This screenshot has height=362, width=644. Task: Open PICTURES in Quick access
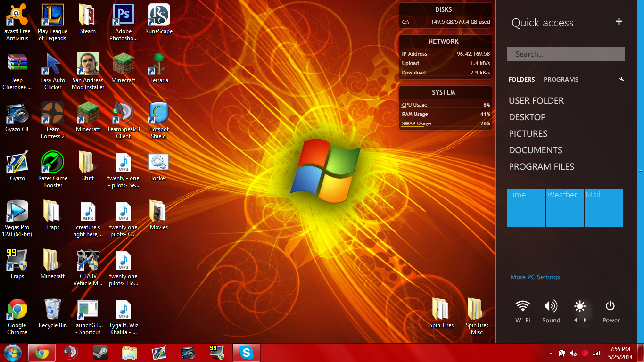[x=528, y=134]
